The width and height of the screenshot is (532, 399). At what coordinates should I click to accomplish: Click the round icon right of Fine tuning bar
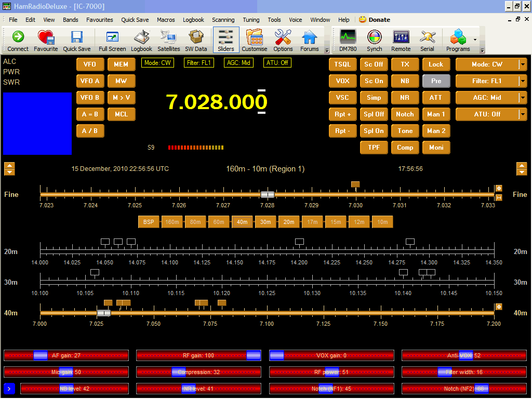(x=499, y=188)
